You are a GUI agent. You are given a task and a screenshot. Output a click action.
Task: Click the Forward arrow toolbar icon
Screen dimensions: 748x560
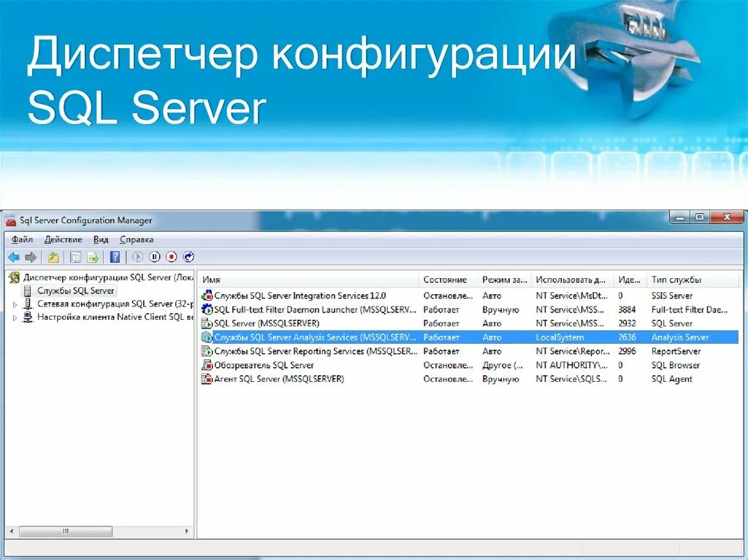[31, 258]
